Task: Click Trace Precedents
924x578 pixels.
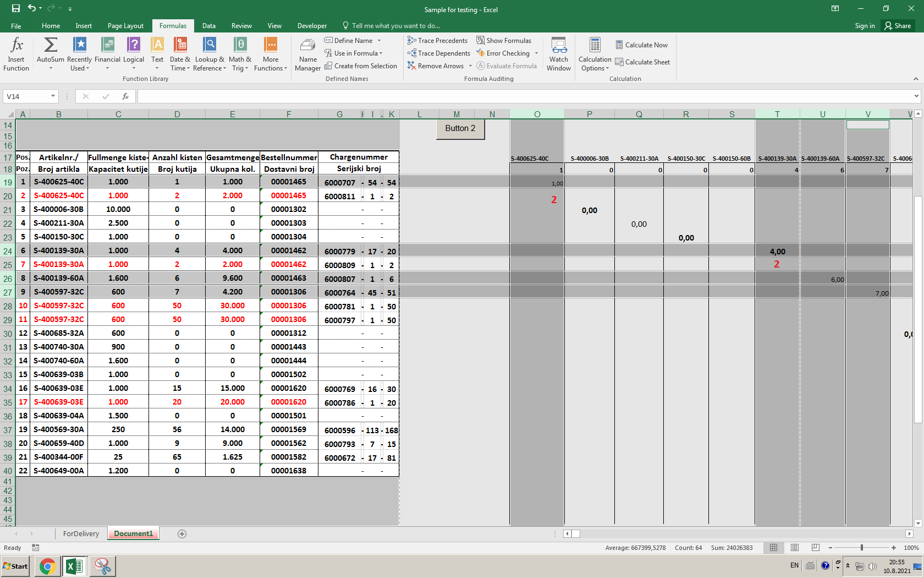Action: pos(438,41)
